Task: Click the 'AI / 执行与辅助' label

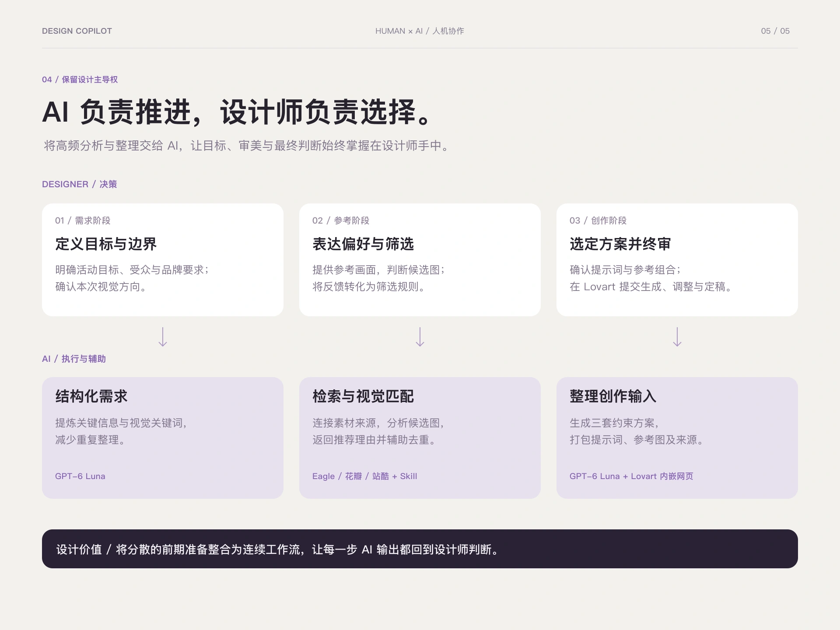Action: tap(74, 359)
